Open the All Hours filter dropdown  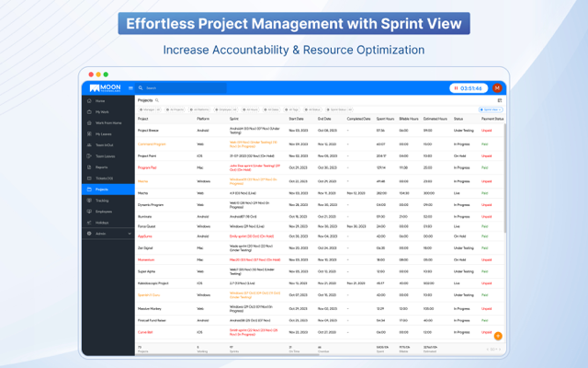pos(250,109)
